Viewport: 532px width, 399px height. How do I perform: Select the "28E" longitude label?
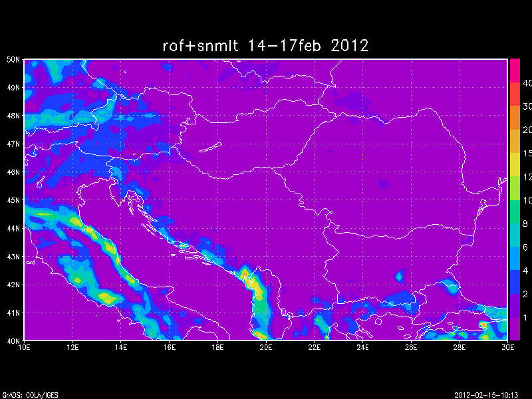[460, 347]
